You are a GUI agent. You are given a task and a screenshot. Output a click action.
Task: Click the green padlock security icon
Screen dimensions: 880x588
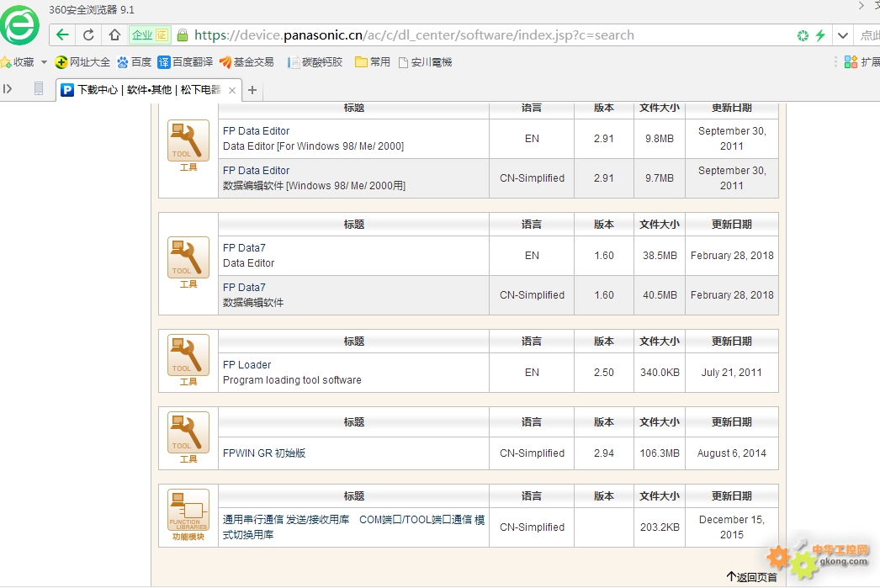point(183,35)
